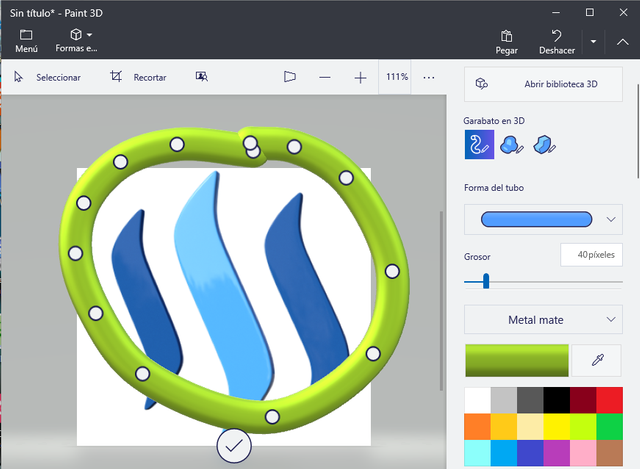Click the 111% zoom value

point(397,77)
